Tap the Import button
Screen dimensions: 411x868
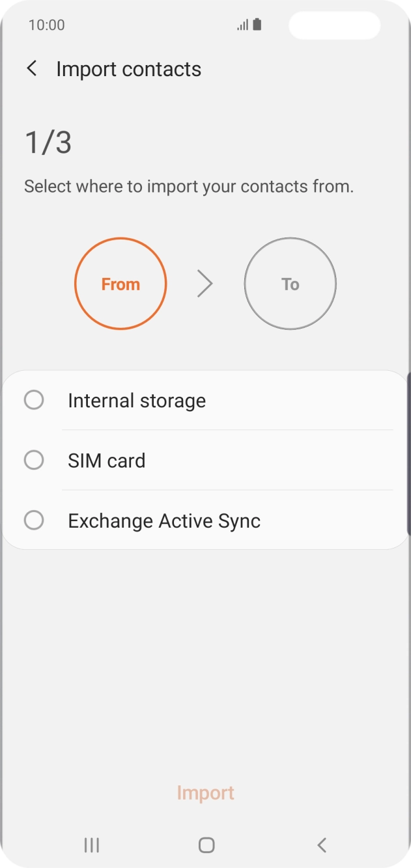tap(205, 793)
